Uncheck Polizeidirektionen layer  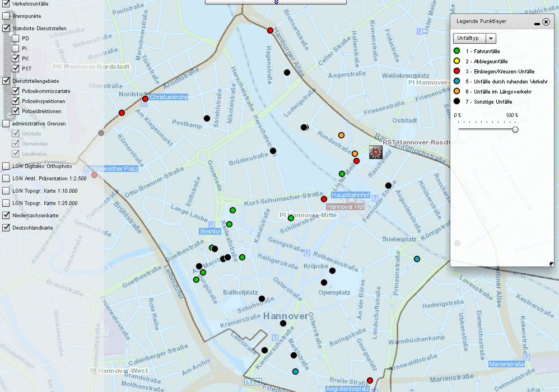[15, 111]
